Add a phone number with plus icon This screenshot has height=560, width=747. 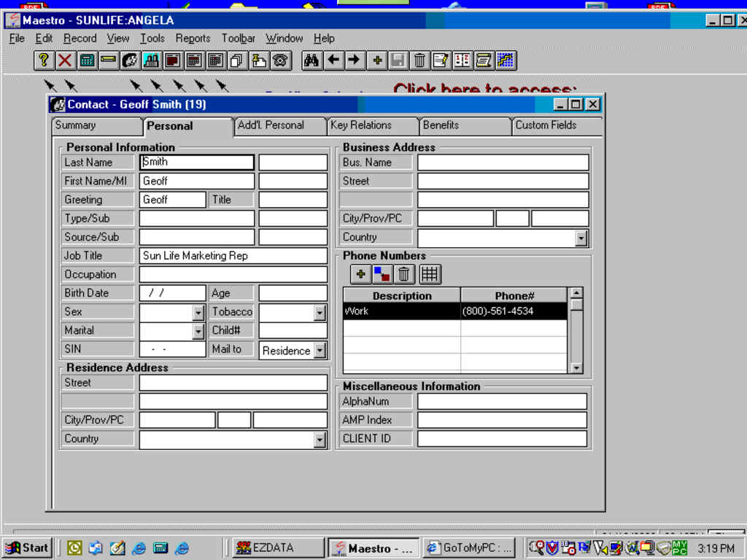coord(360,274)
